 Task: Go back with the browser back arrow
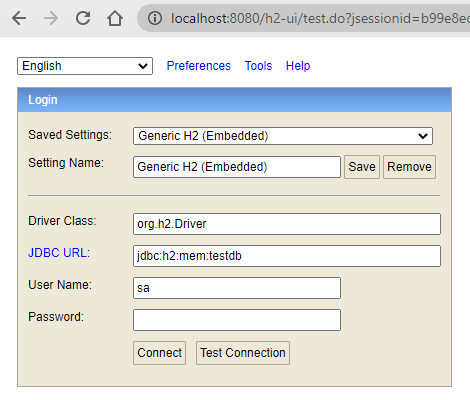pyautogui.click(x=19, y=18)
